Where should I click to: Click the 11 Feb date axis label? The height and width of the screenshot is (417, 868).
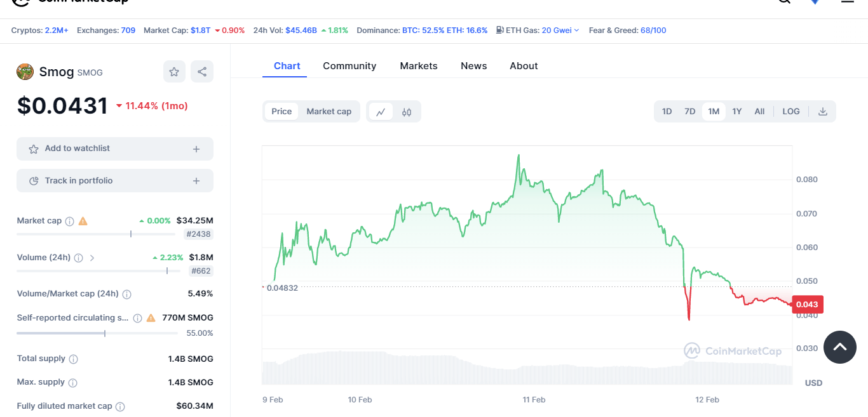[x=534, y=400]
